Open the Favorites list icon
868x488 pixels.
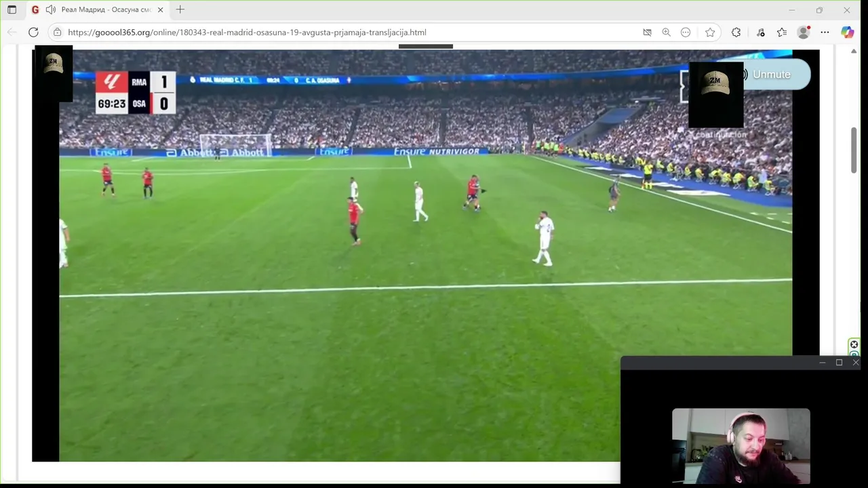(x=782, y=32)
